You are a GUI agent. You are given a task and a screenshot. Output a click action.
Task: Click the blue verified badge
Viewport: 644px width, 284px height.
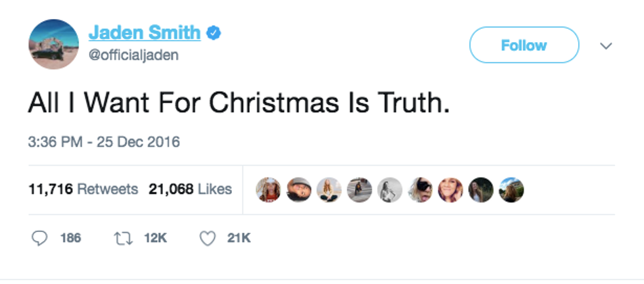[214, 32]
